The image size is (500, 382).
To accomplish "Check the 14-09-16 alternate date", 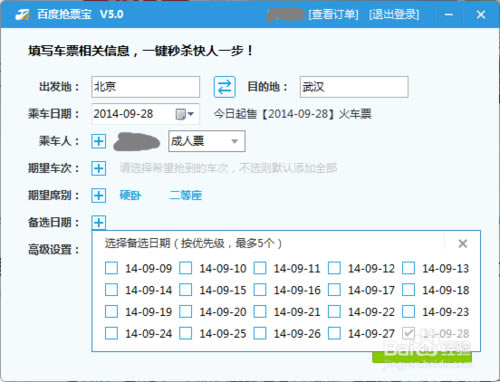I will [x=260, y=290].
